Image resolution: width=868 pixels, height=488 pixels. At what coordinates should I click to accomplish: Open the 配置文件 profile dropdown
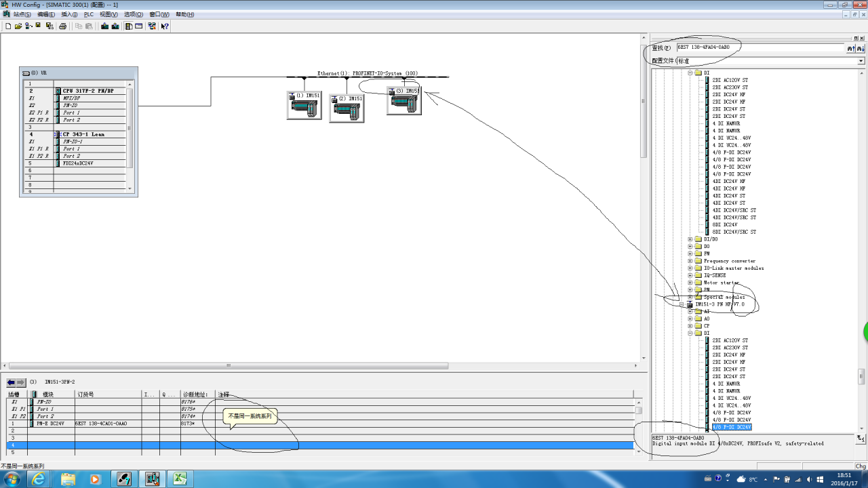coord(861,61)
